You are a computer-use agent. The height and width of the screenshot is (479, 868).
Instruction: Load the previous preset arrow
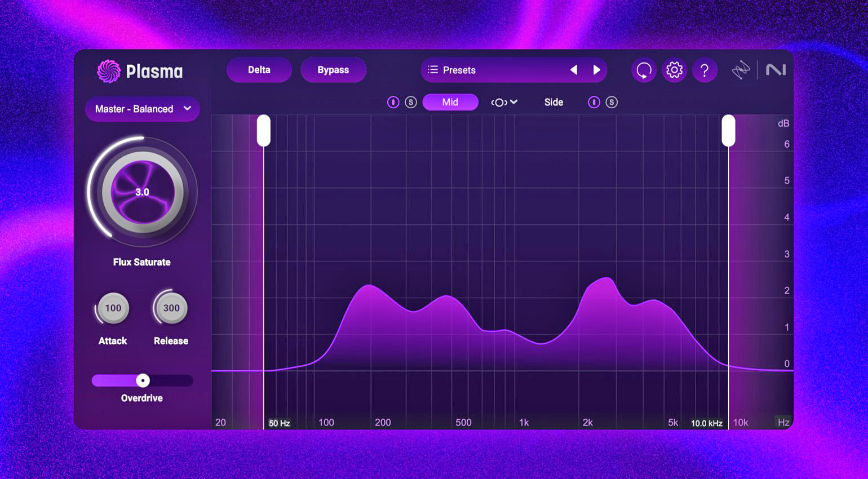(x=574, y=70)
